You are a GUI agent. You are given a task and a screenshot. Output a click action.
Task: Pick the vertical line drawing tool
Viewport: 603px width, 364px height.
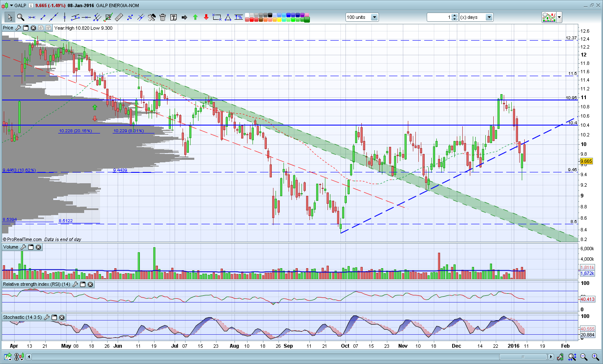click(x=64, y=17)
